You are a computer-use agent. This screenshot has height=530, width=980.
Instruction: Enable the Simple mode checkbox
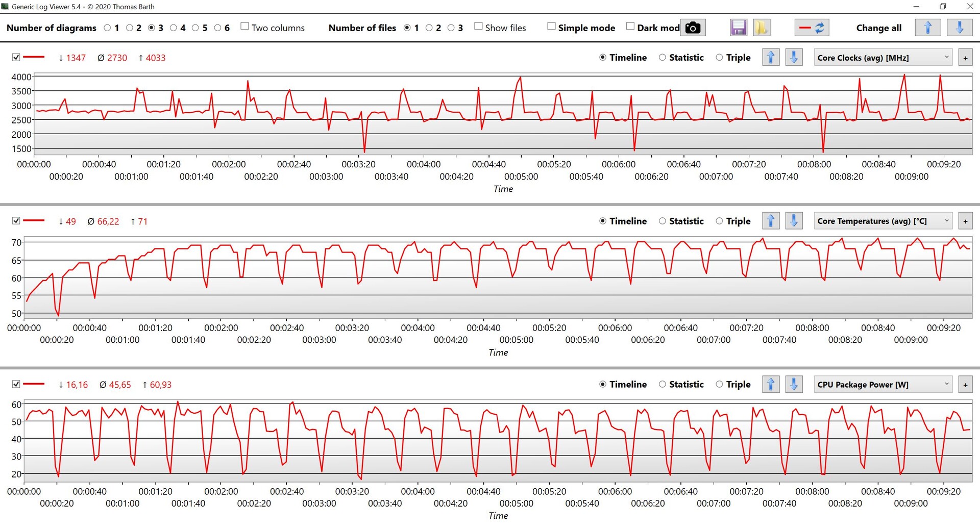[x=551, y=27]
